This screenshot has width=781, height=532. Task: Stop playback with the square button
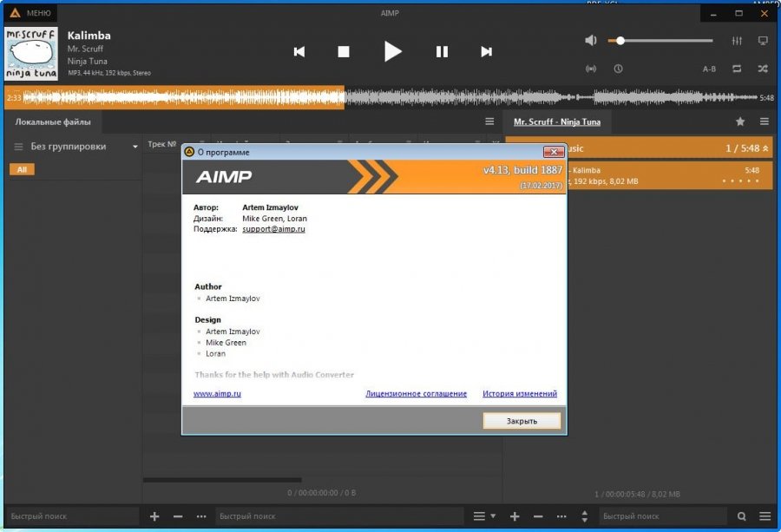click(343, 52)
